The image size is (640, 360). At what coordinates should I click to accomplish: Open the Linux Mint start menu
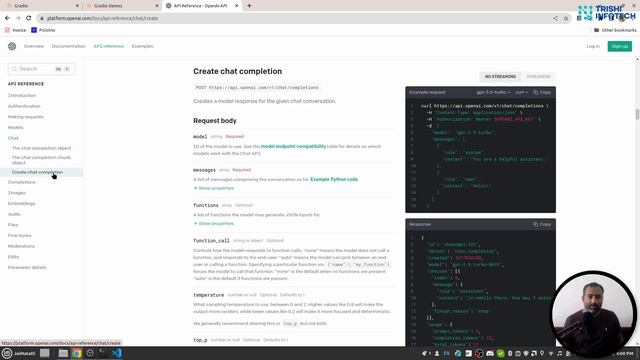tap(7, 353)
